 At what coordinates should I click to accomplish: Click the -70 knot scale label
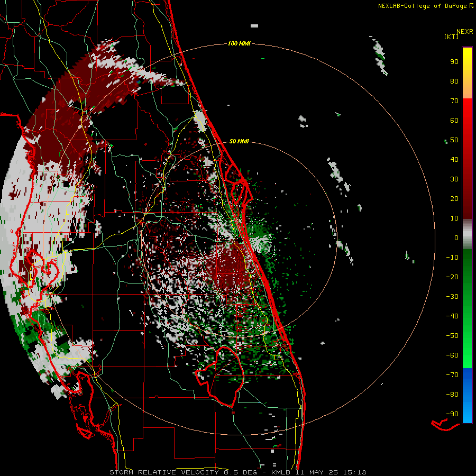coord(452,375)
